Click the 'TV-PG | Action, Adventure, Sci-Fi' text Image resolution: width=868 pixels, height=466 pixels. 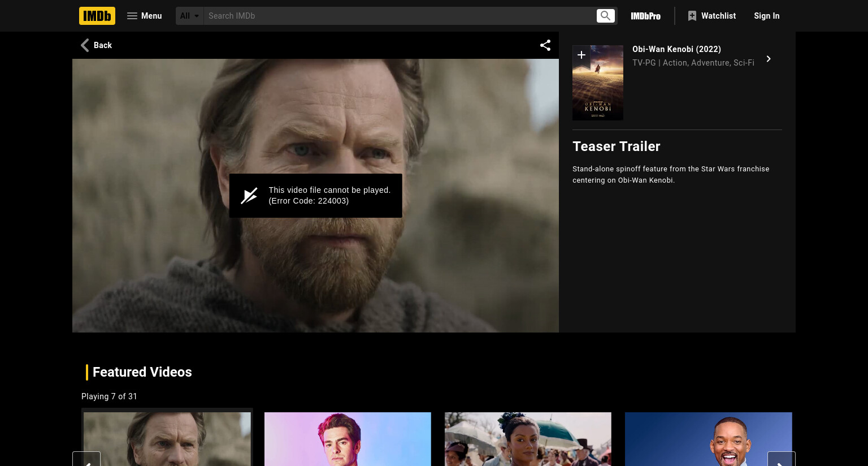click(x=693, y=63)
